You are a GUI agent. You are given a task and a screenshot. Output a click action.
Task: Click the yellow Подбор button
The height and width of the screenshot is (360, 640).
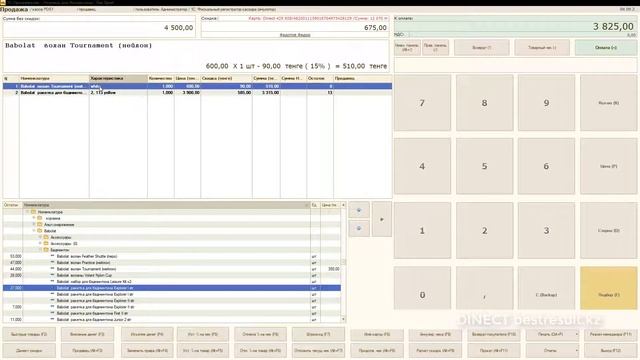[x=608, y=288]
